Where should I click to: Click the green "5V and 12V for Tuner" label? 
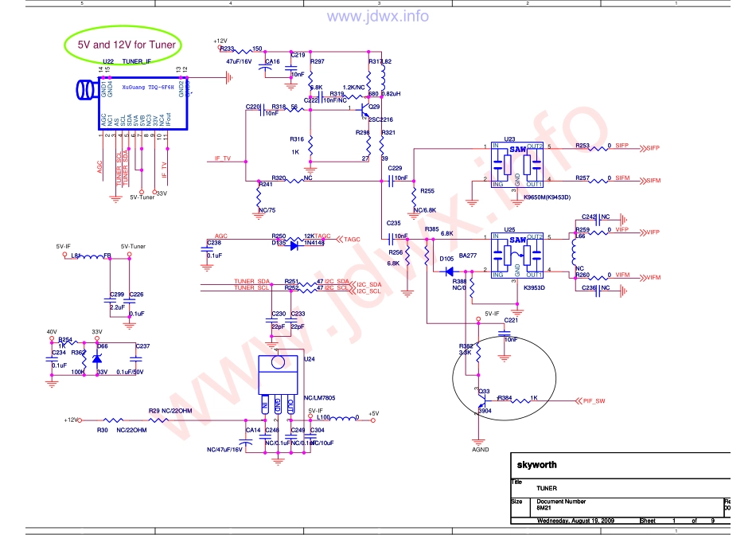(x=121, y=45)
